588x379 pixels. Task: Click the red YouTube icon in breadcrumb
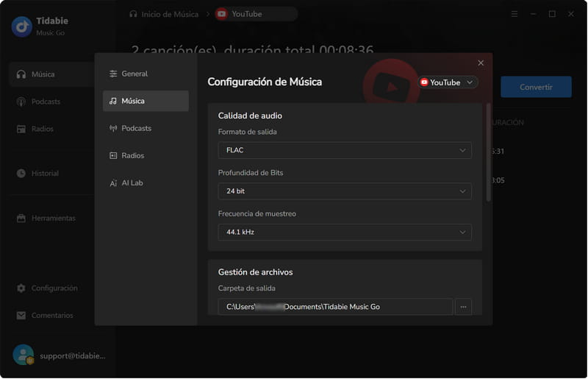coord(222,14)
